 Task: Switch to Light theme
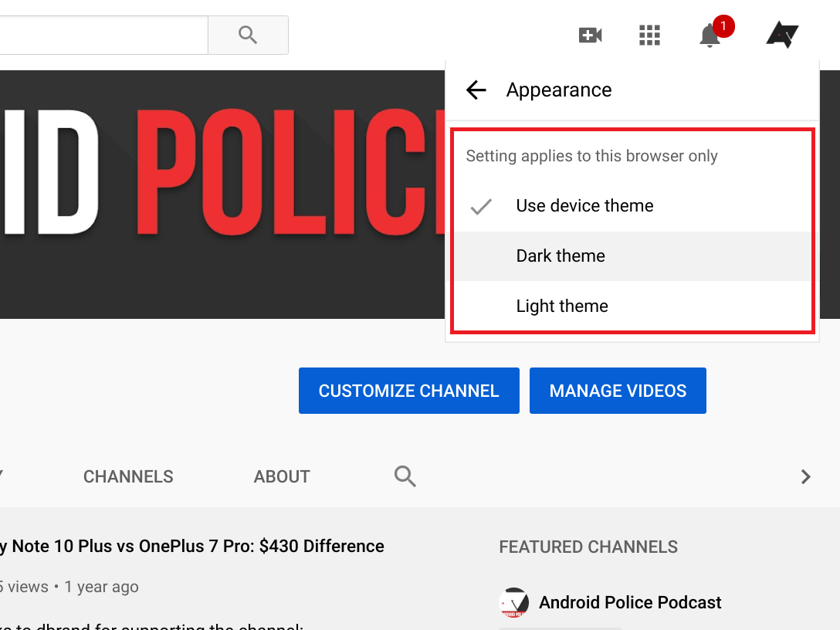562,306
